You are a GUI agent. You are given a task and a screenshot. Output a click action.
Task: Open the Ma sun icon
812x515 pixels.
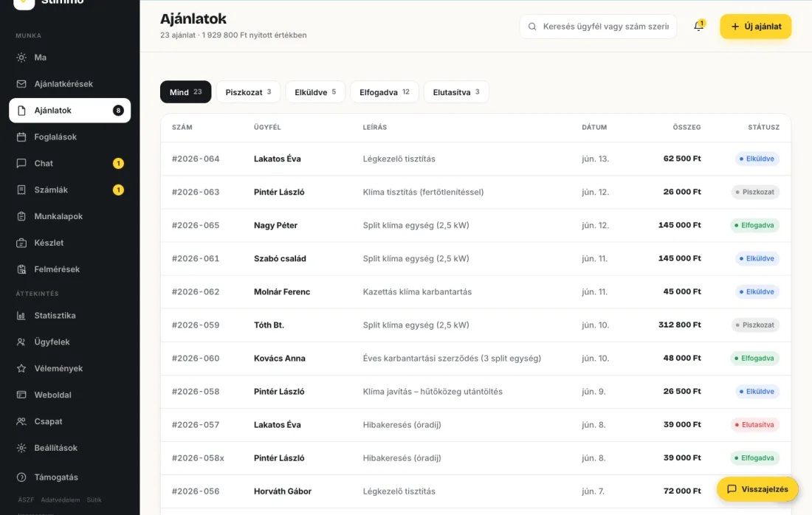[21, 58]
